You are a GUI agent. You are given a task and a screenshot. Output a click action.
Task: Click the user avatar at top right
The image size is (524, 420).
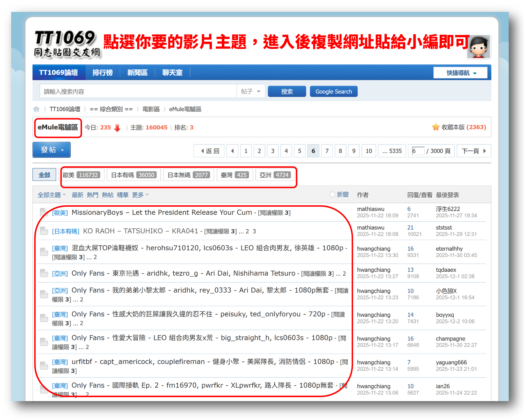tap(478, 47)
